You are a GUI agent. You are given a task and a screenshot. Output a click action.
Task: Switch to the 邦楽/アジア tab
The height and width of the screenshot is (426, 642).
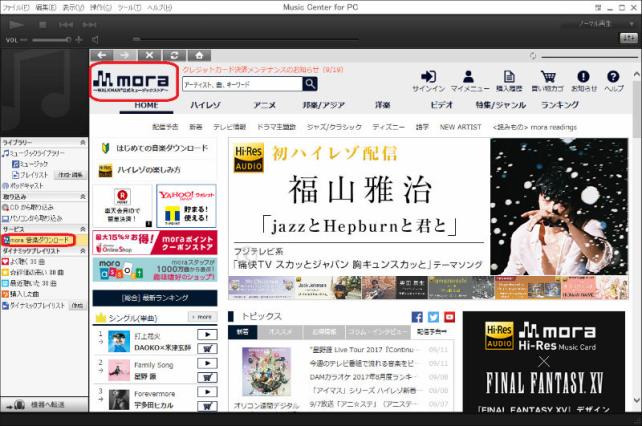click(323, 105)
